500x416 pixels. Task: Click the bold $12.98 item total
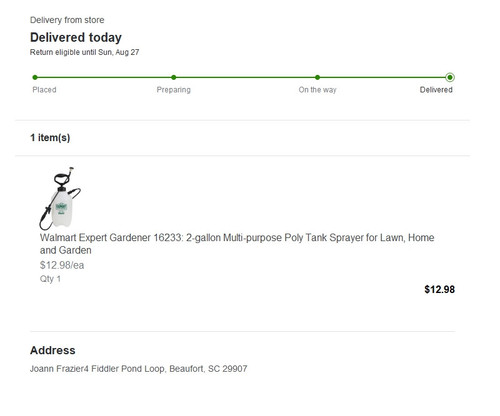439,289
